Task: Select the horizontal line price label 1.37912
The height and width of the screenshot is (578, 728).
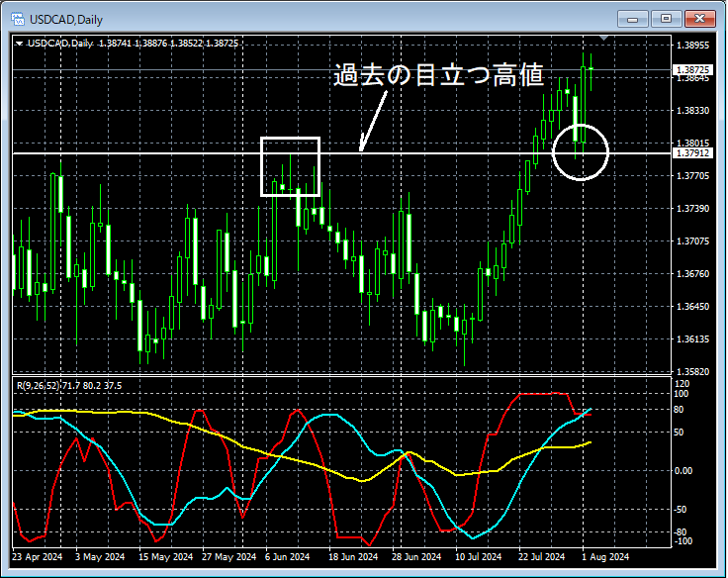Action: [x=692, y=152]
